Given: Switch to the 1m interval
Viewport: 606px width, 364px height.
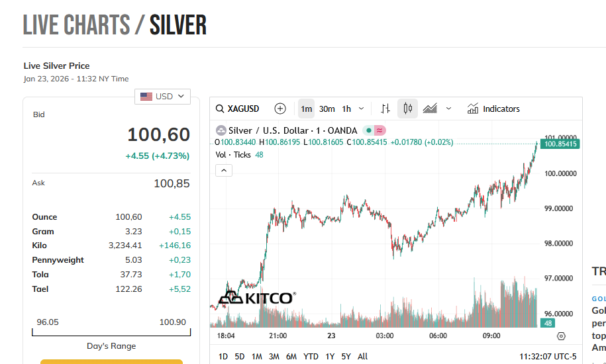Looking at the screenshot, I should click(x=306, y=109).
